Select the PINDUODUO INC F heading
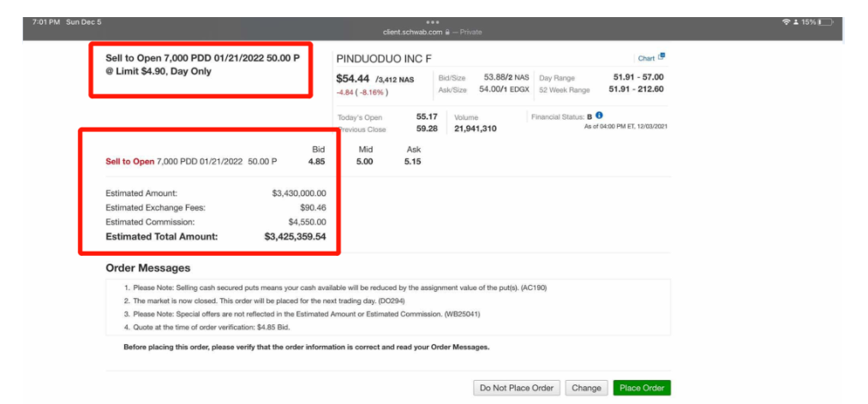Screen dimensions: 868x404 [x=384, y=59]
